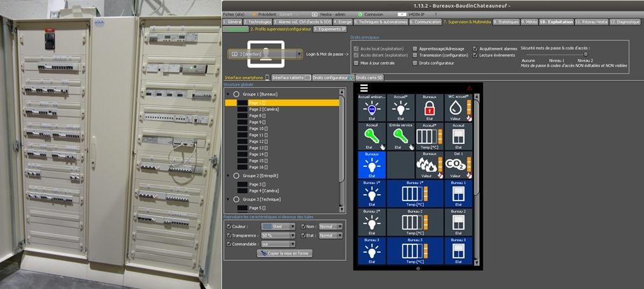Select the Bureau 2 radiator temperature tile
This screenshot has height=289, width=644.
[416, 222]
